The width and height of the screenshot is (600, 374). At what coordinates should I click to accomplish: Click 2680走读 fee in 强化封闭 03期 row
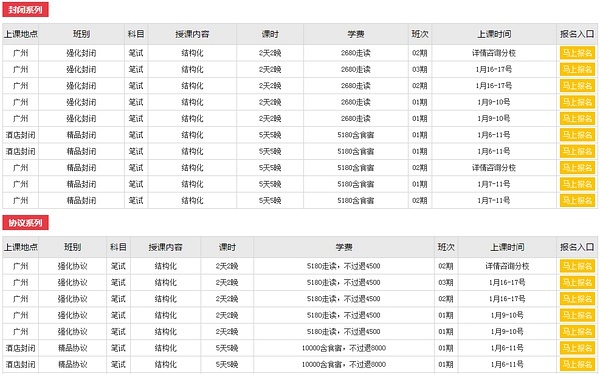[x=356, y=69]
